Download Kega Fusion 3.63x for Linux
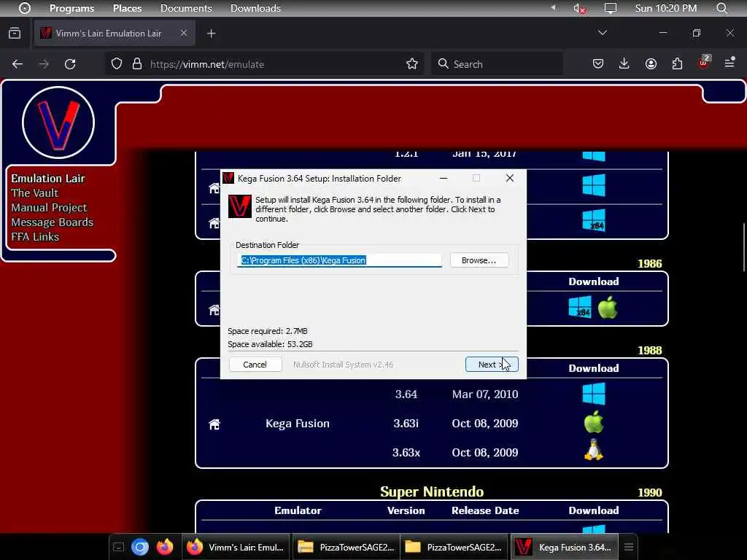Viewport: 747px width, 560px height. tap(594, 450)
